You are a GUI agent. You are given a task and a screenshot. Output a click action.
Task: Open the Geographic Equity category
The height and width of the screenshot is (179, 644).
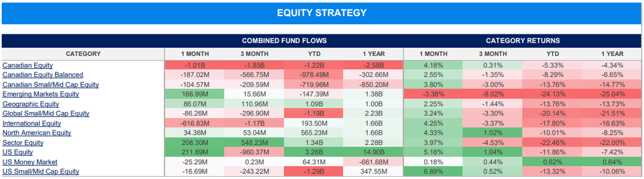coord(31,104)
